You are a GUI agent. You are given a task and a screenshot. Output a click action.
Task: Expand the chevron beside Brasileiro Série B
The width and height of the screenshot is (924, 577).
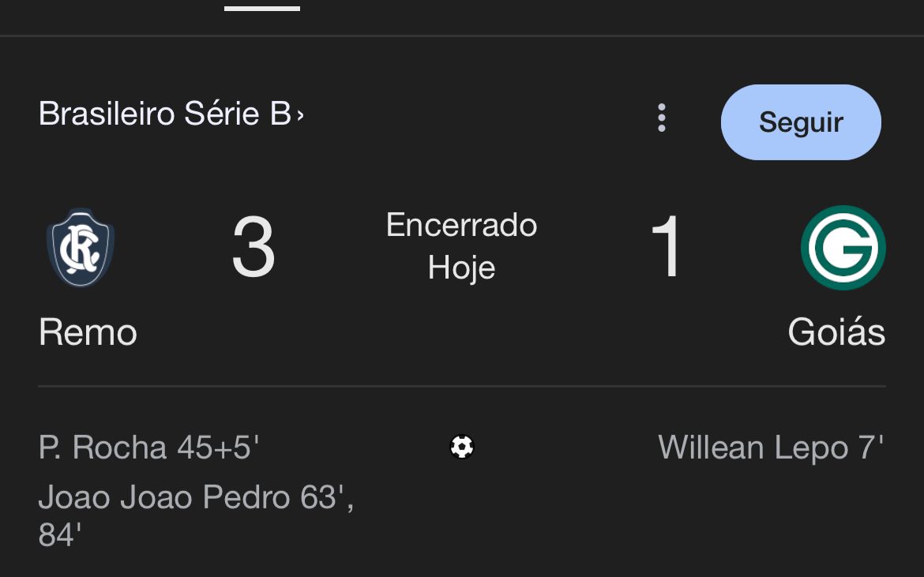[x=300, y=116]
